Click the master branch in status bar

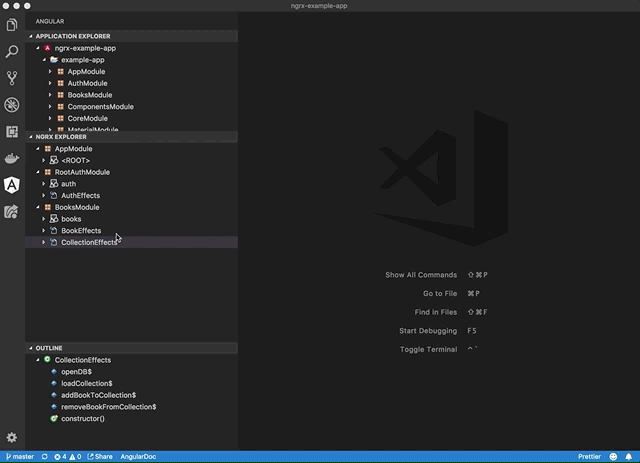(20, 456)
